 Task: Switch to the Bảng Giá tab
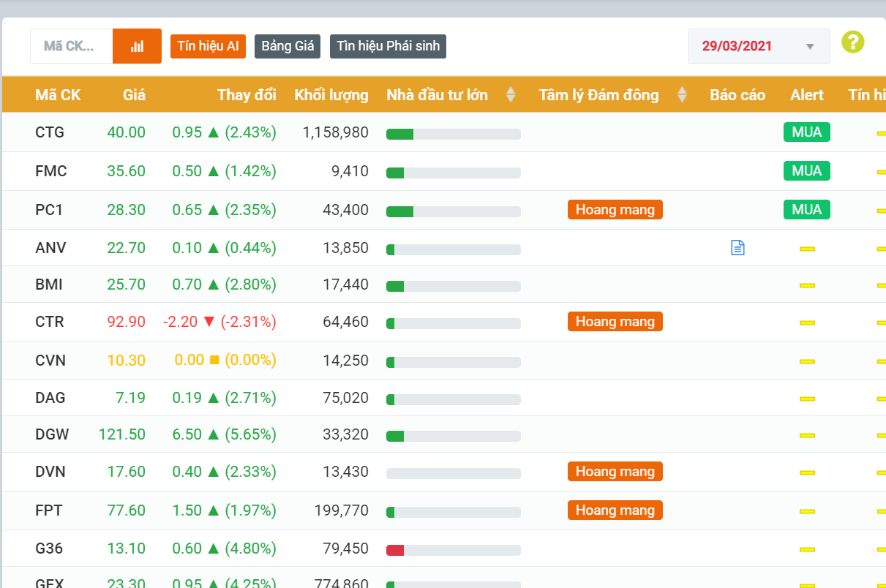click(x=288, y=46)
